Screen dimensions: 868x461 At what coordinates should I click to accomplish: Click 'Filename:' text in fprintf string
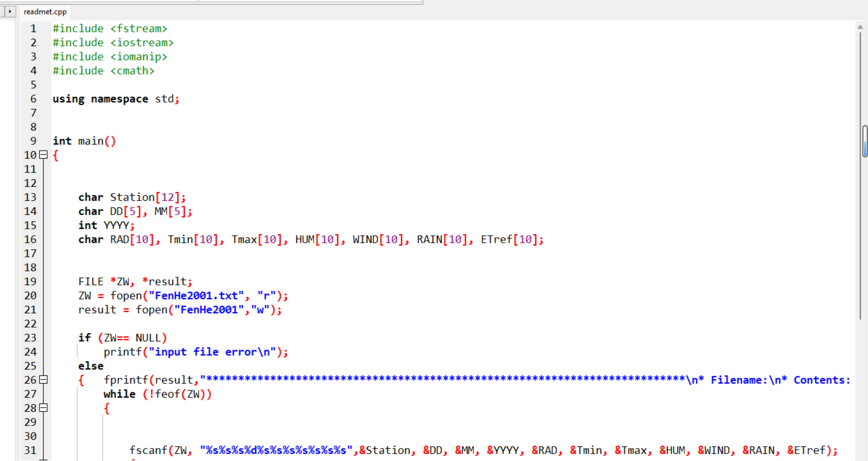tap(739, 380)
